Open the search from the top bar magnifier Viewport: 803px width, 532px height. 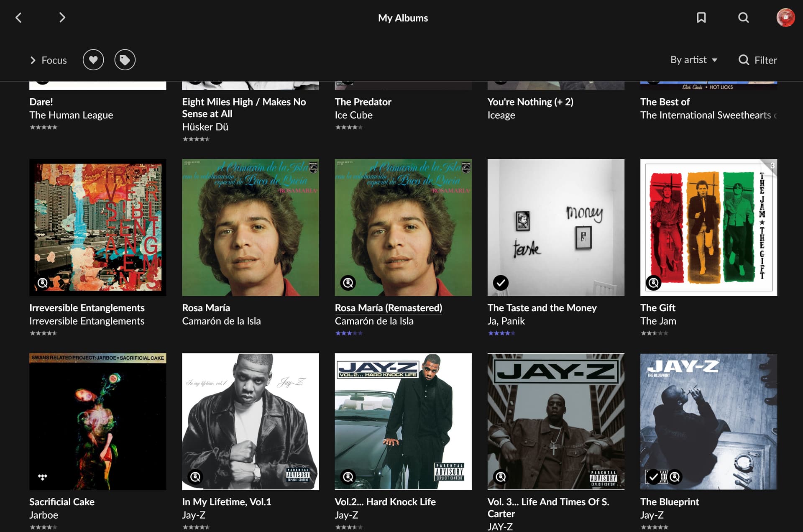click(x=743, y=18)
